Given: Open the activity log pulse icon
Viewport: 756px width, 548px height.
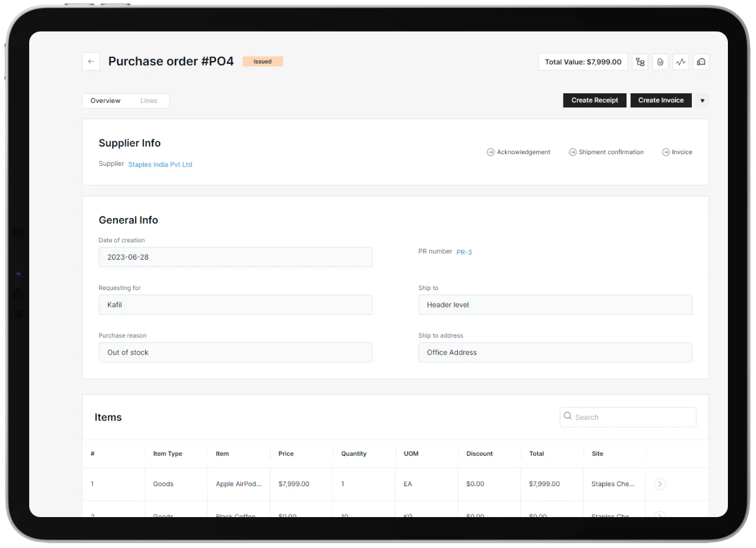Looking at the screenshot, I should coord(681,62).
